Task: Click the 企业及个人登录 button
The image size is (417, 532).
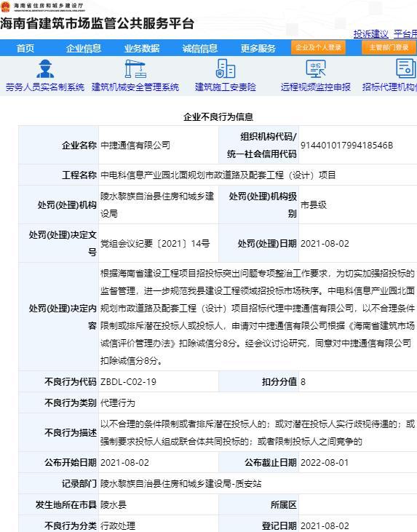Action: (318, 47)
